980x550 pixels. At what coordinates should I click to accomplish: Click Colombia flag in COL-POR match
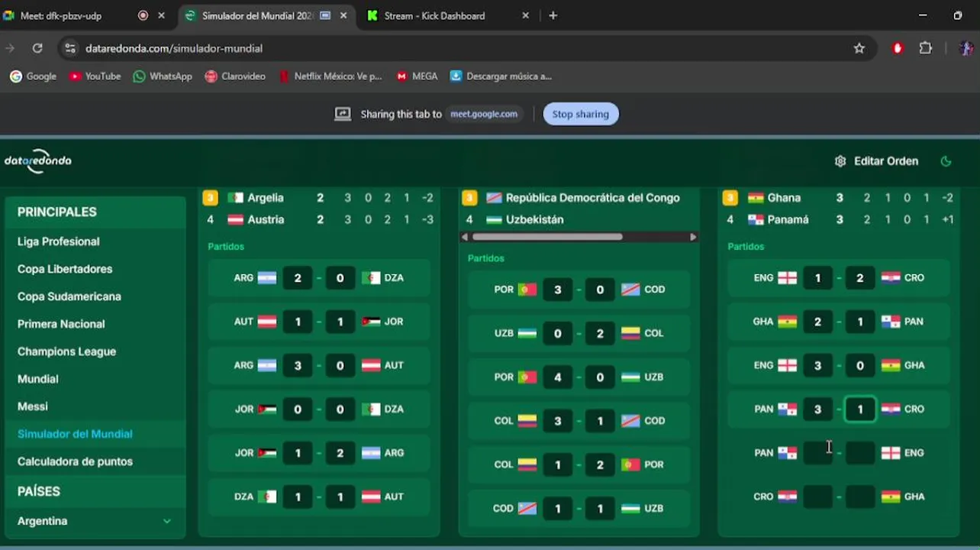pyautogui.click(x=527, y=464)
